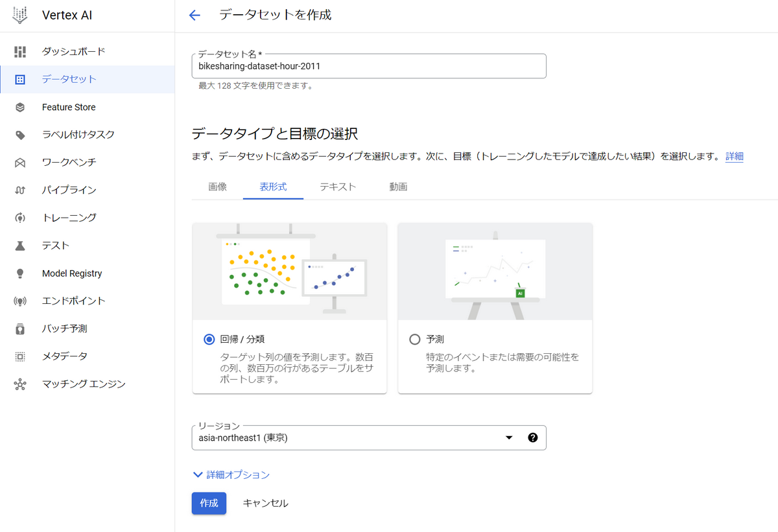Switch to the 動画 tab
Viewport: 778px width, 532px height.
[x=398, y=187]
